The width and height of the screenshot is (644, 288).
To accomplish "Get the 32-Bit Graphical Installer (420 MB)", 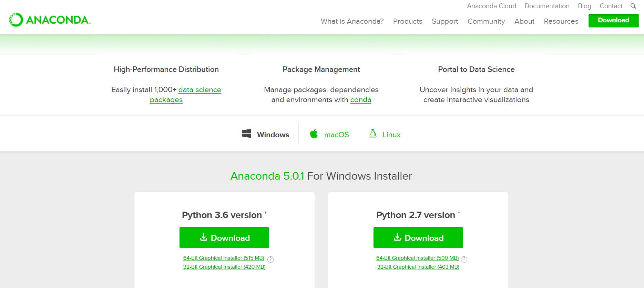I will click(224, 267).
